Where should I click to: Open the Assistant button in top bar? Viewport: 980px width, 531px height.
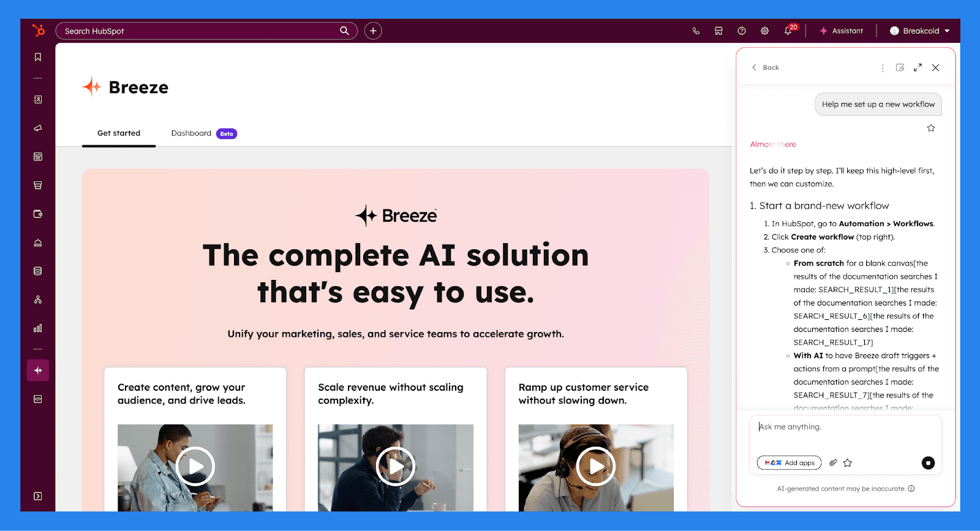841,31
